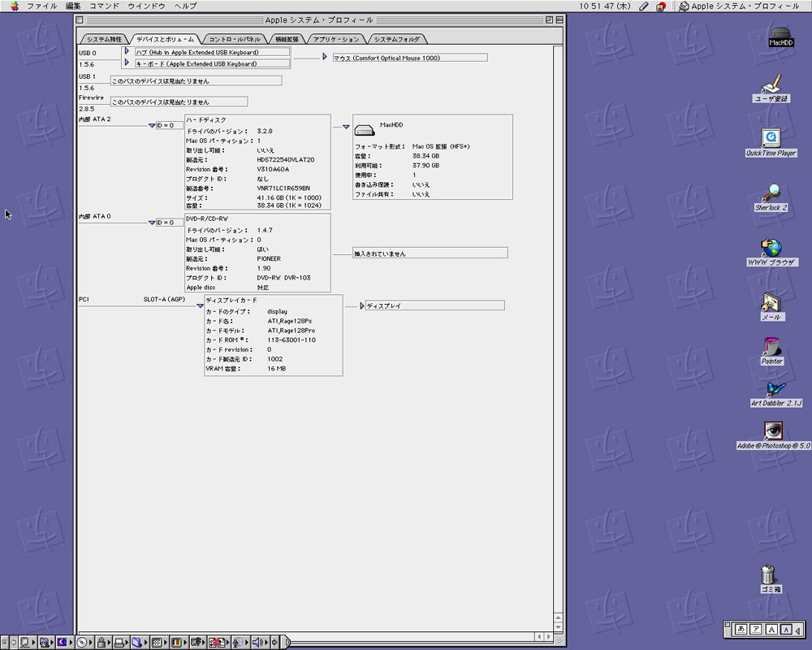Click the あ hiragana input mode button
The image size is (812, 650).
(x=741, y=629)
